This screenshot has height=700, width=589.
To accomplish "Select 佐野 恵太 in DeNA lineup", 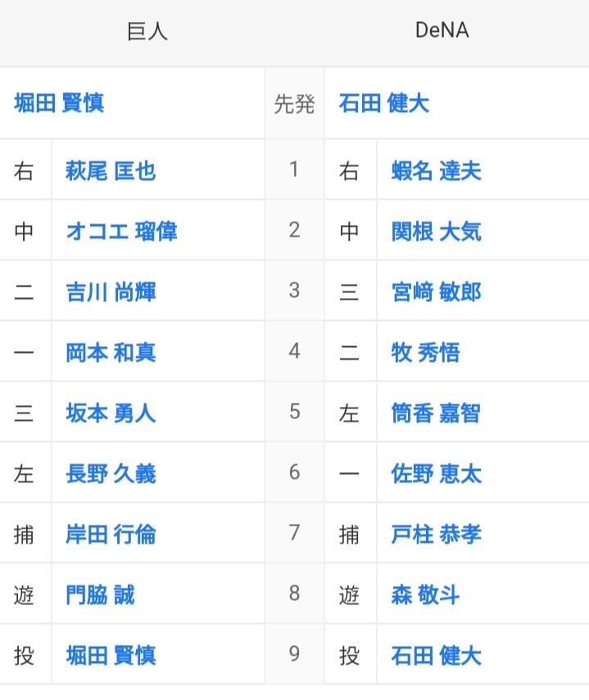I will tap(437, 473).
